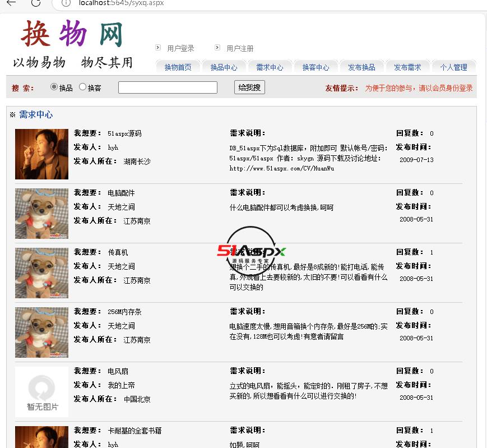Select the 换客 search radio button
487x448 pixels.
(82, 87)
